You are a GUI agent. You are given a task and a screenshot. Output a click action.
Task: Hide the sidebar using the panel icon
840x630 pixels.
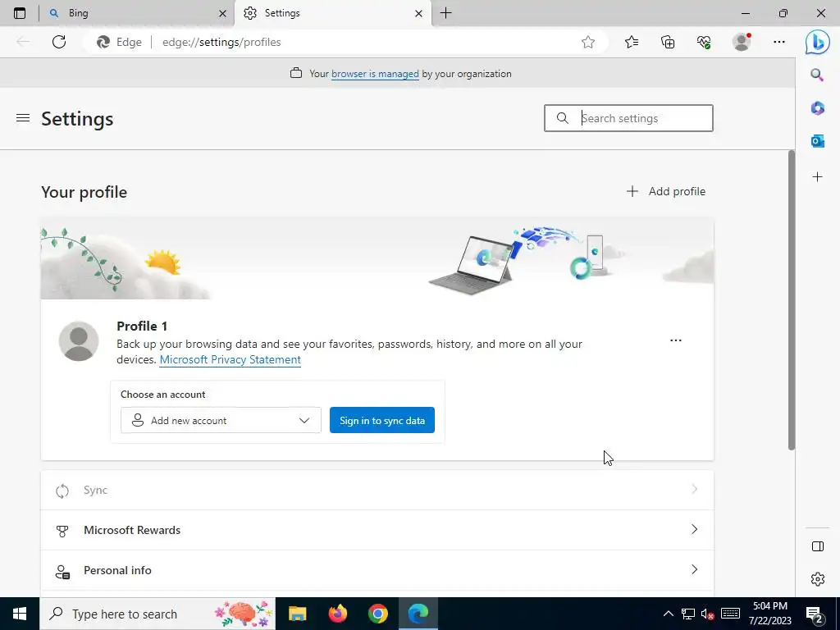818,546
